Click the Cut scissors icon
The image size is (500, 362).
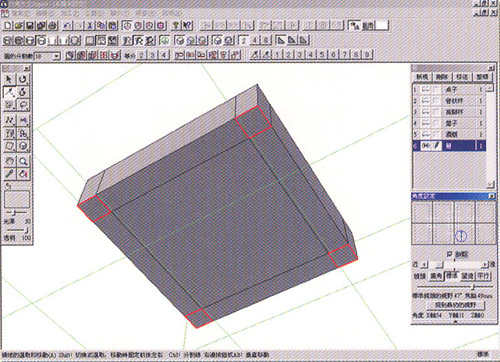tap(90, 26)
